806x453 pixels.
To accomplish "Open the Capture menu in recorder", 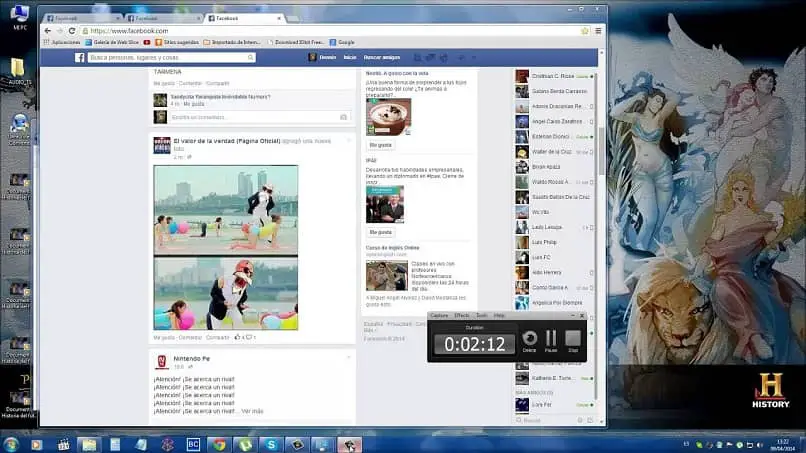I will tap(438, 315).
